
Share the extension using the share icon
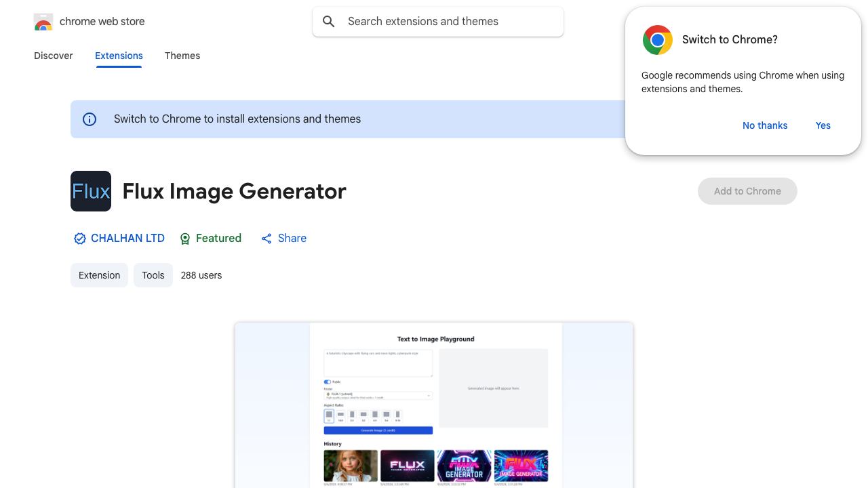tap(267, 239)
